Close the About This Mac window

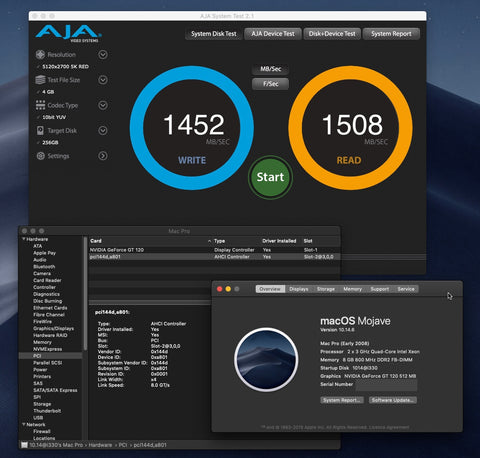(x=220, y=289)
